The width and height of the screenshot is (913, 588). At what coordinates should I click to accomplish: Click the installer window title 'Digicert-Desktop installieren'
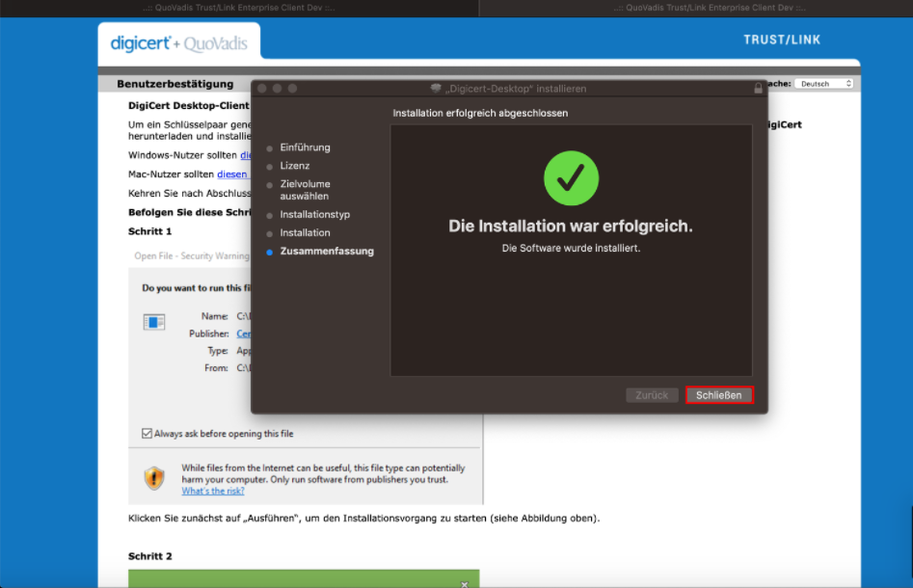(516, 89)
